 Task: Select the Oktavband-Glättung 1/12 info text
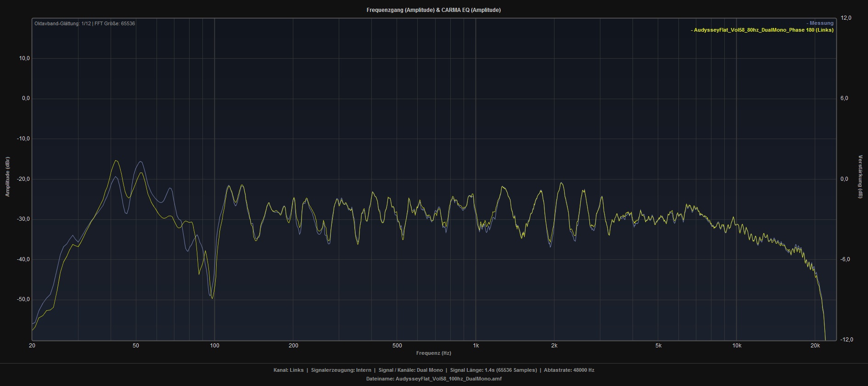click(84, 23)
